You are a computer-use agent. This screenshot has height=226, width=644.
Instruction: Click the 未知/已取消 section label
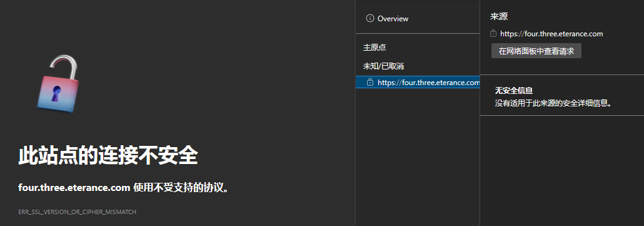click(384, 66)
